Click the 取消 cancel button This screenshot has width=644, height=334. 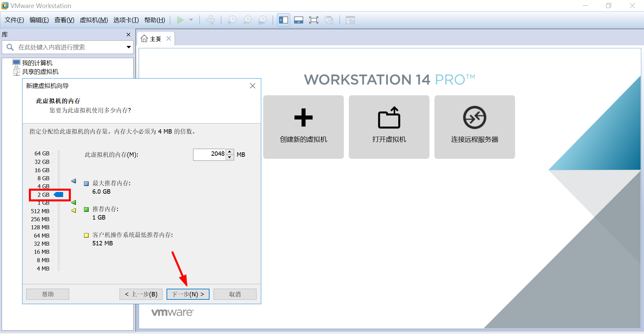point(235,294)
